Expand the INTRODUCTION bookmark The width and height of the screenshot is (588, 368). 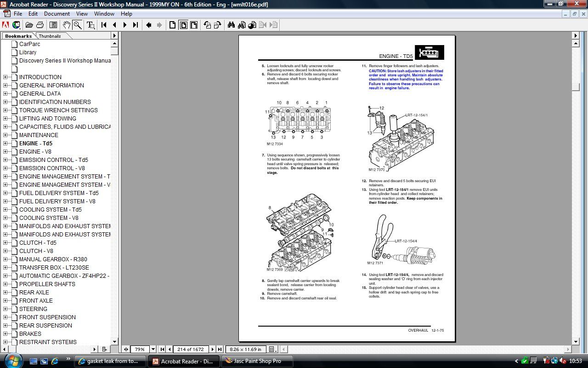6,77
